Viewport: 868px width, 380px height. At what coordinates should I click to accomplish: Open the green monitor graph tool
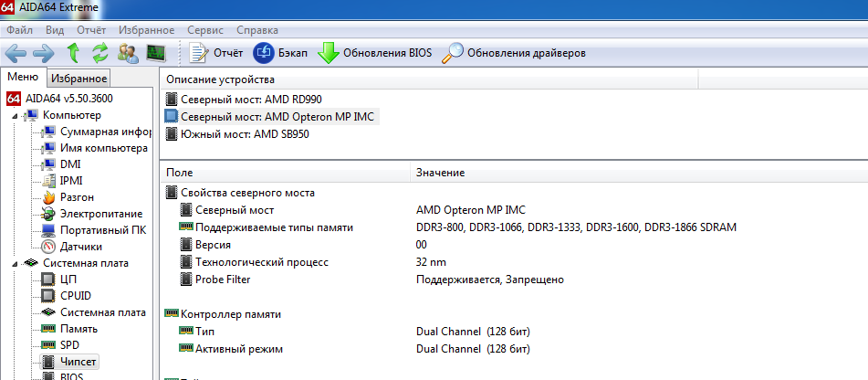tap(155, 53)
